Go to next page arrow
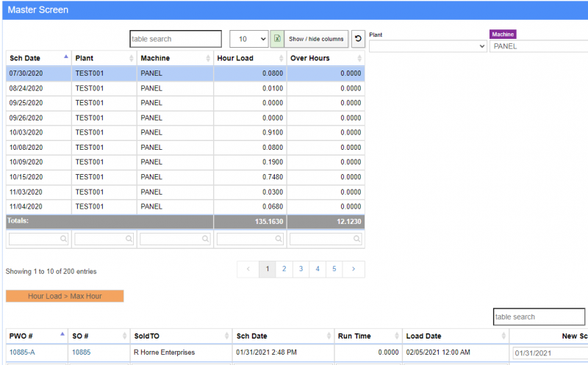Viewport: 588px width, 365px height. 354,270
